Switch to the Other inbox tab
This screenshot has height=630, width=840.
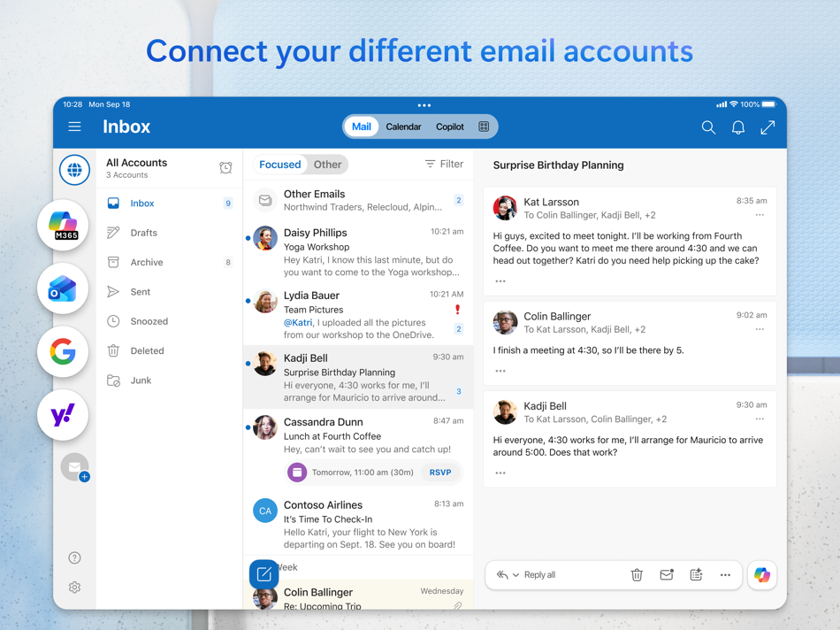(x=327, y=164)
